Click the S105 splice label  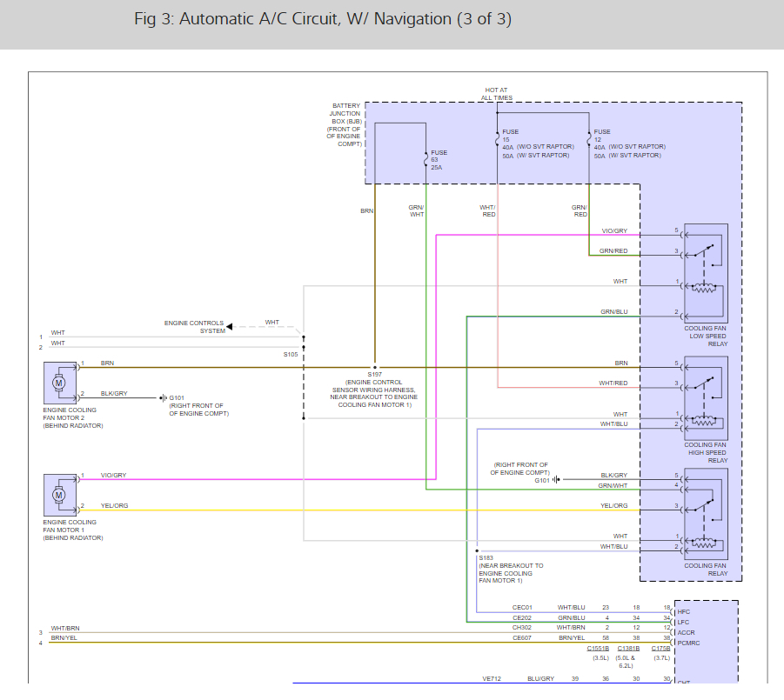pos(291,354)
